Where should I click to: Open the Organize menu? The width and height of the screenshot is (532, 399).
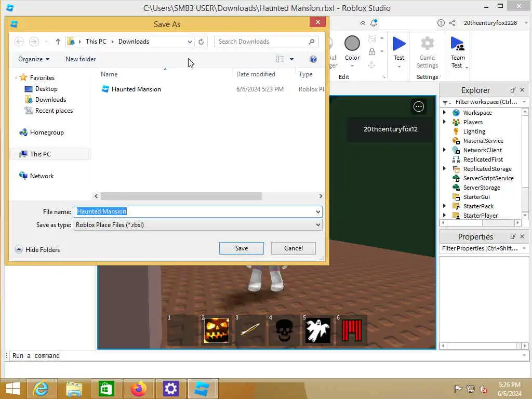(x=34, y=59)
